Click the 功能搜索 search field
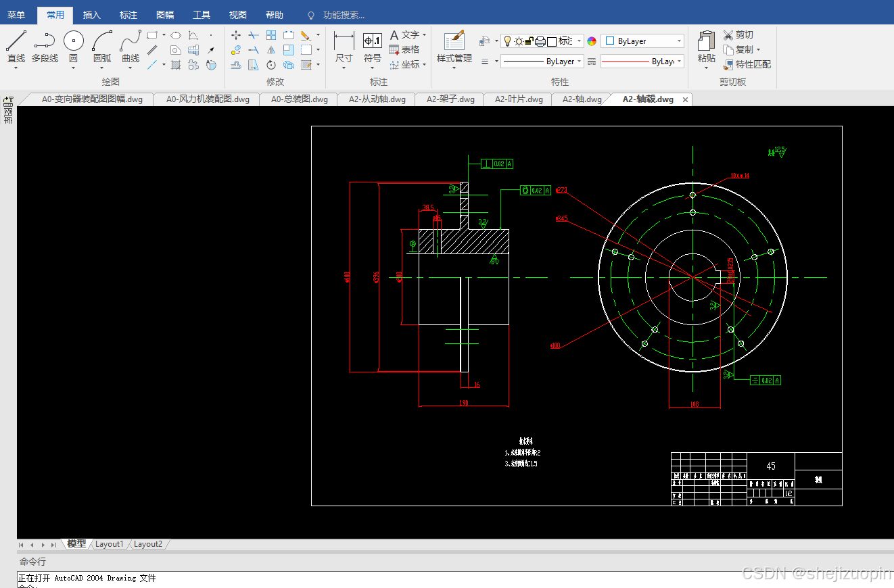The height and width of the screenshot is (588, 894). (344, 15)
